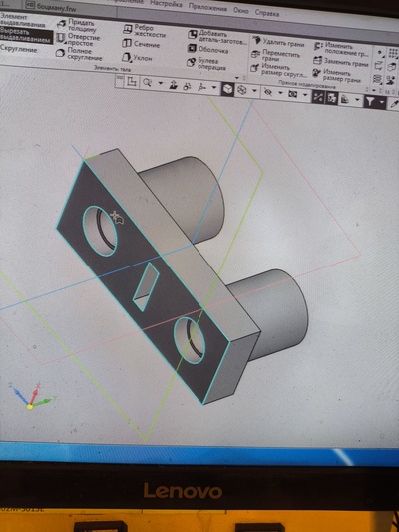Viewport: 399px width, 532px height.
Task: Activate the Отверстие простое hole tool
Action: [x=61, y=38]
